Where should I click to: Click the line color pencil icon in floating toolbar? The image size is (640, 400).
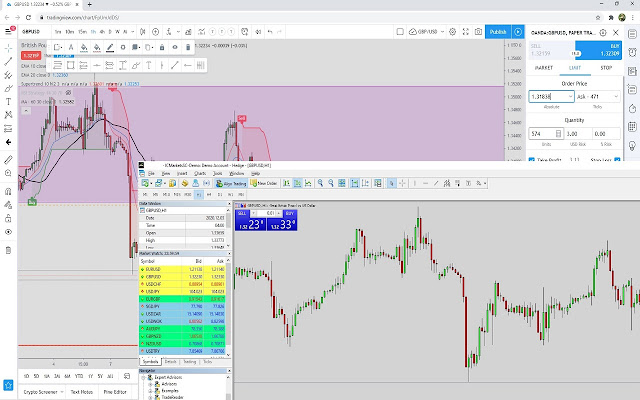(x=110, y=47)
